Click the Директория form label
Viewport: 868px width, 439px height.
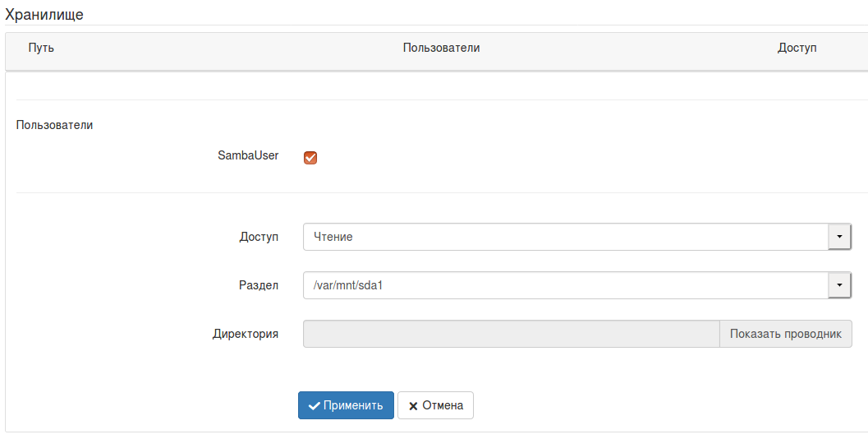[246, 334]
